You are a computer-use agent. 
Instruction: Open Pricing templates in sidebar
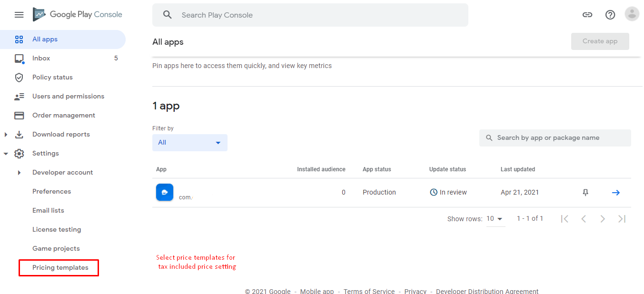coord(60,267)
